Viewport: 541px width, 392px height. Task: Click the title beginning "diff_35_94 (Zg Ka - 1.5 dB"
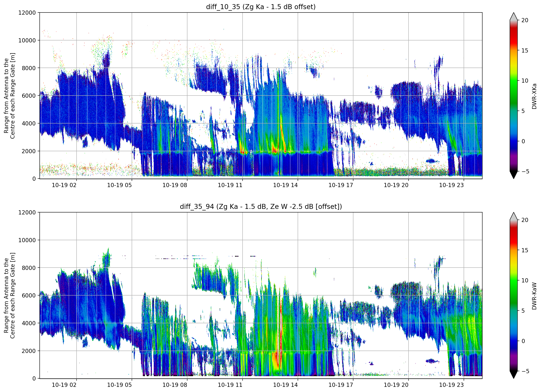[x=261, y=207]
